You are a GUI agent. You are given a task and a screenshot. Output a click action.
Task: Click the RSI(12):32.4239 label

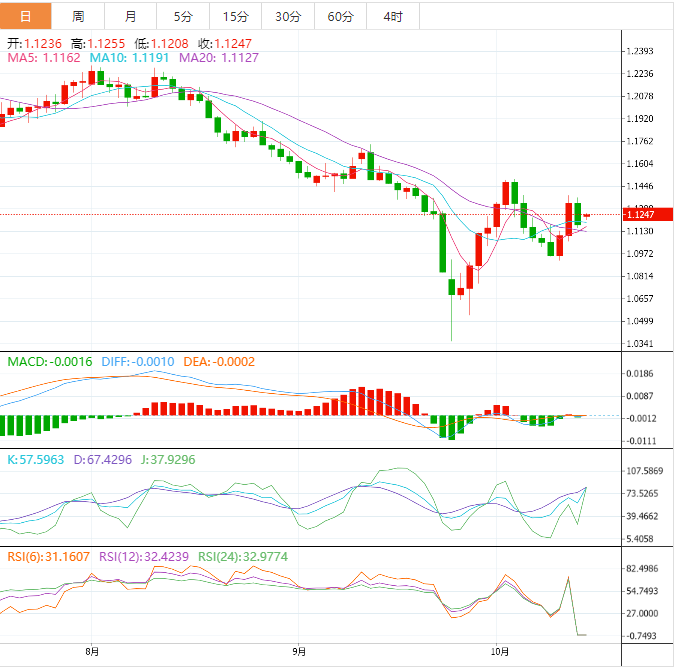[x=144, y=557]
